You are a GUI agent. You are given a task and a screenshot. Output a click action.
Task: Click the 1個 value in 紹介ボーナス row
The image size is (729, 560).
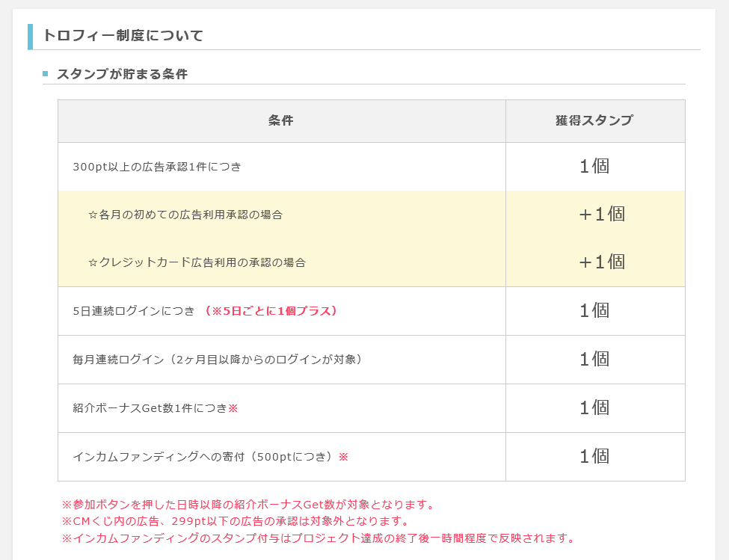click(x=594, y=407)
